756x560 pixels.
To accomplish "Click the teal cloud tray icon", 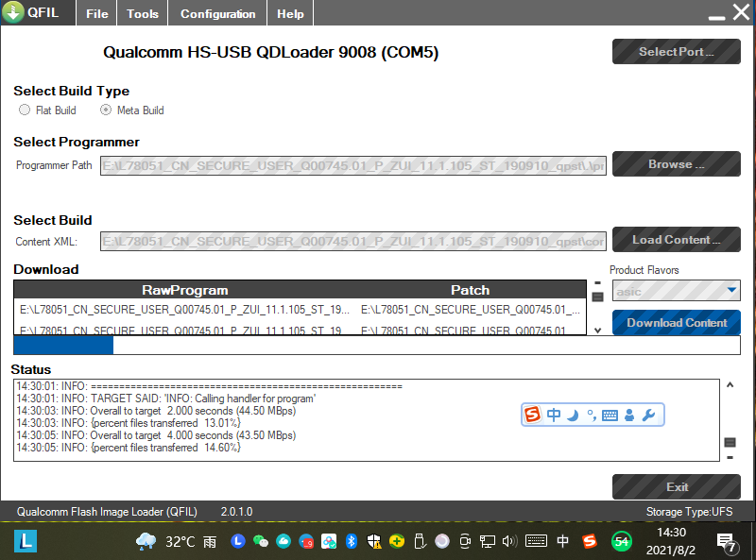I will (283, 542).
